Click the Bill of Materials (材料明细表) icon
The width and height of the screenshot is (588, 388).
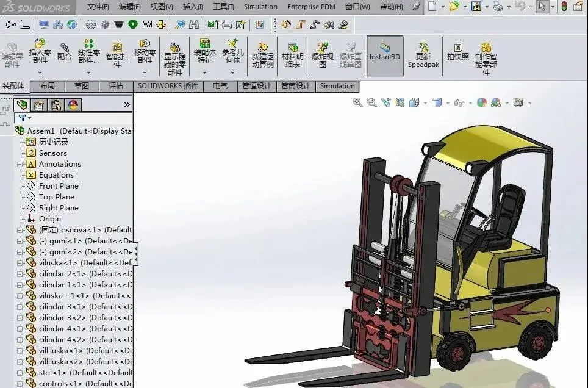pos(293,55)
